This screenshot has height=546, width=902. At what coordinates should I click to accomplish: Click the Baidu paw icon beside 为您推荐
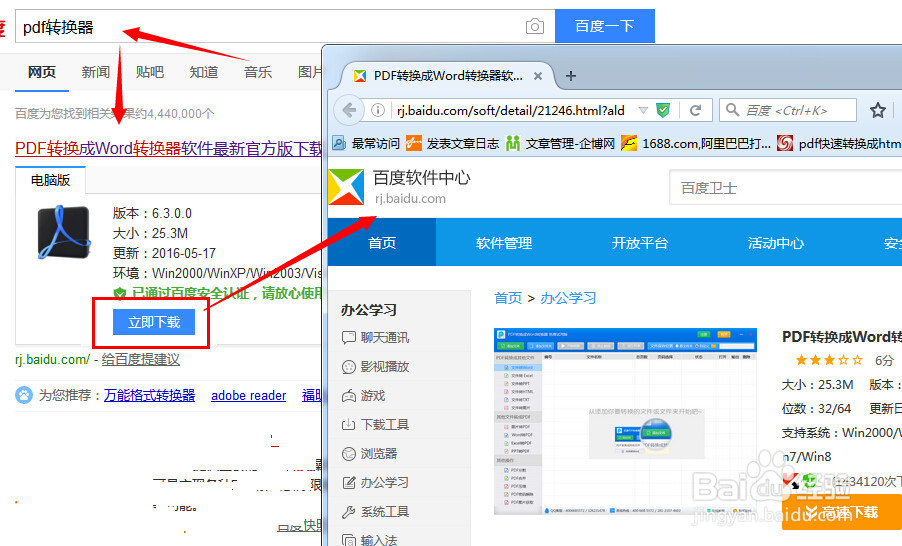tap(24, 395)
